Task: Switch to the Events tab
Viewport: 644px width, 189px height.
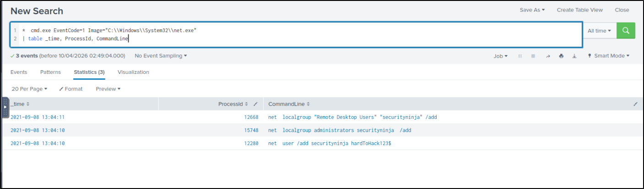Action: click(19, 72)
